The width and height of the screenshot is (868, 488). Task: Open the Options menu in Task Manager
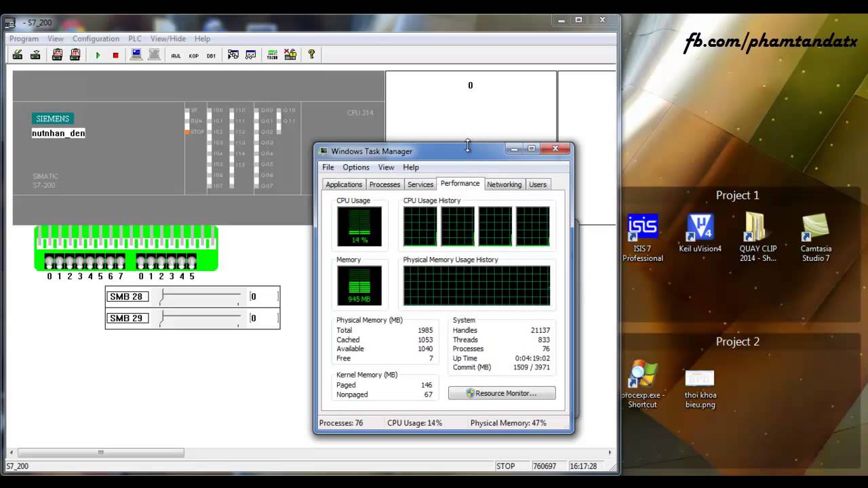coord(356,167)
